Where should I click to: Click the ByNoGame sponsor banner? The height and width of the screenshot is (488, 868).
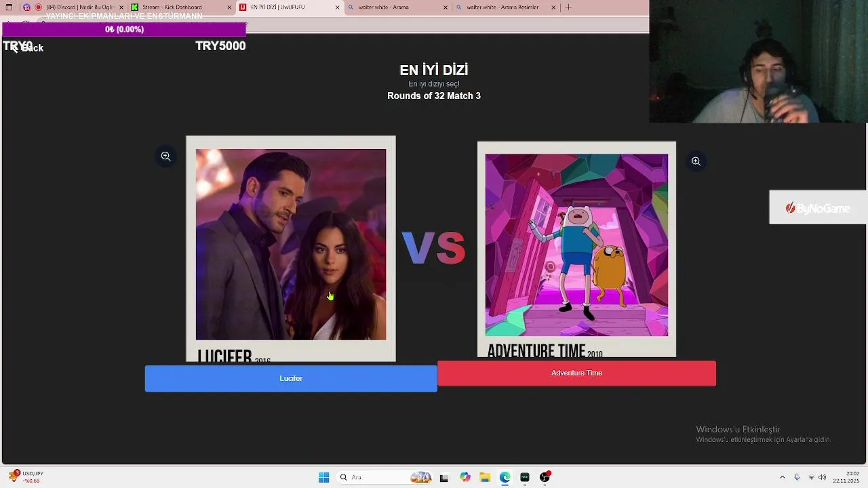click(818, 208)
